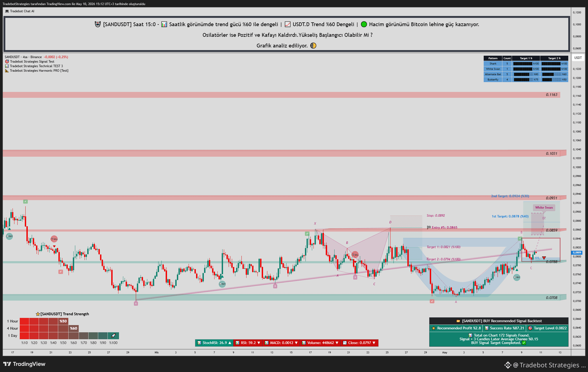Click the Count column header in the pattern table

[x=507, y=58]
